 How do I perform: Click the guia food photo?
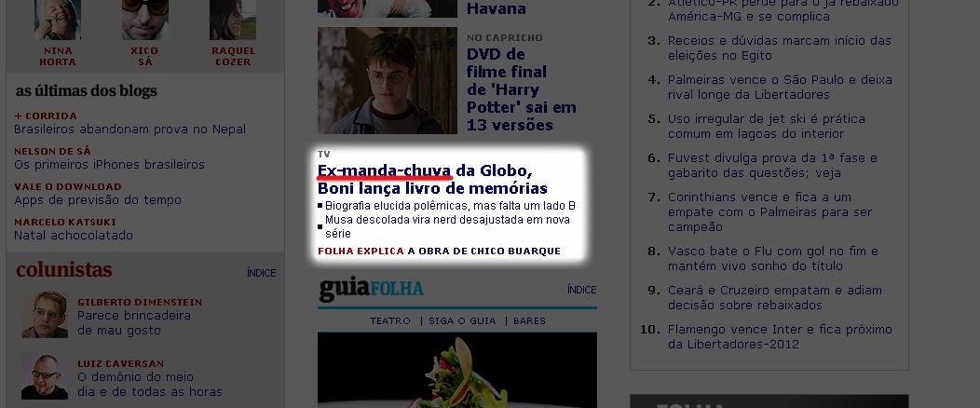pos(456,370)
